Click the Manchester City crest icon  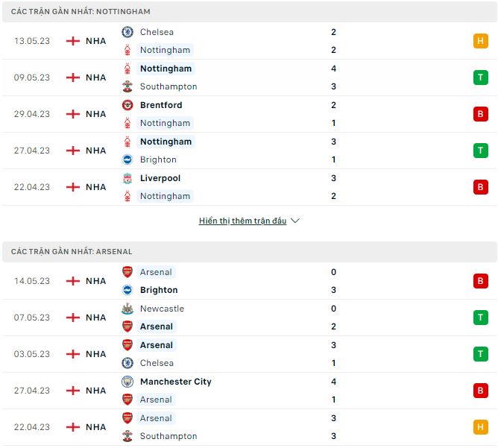[x=127, y=382]
